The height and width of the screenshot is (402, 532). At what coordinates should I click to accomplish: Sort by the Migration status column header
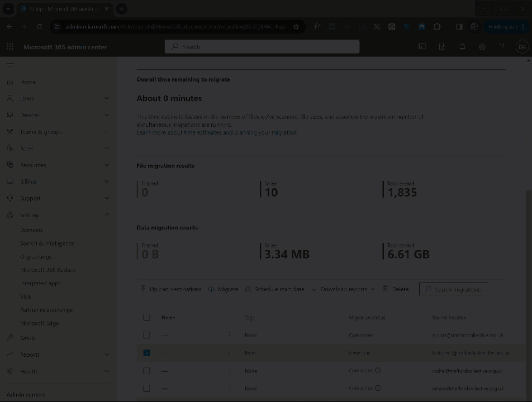click(x=367, y=318)
